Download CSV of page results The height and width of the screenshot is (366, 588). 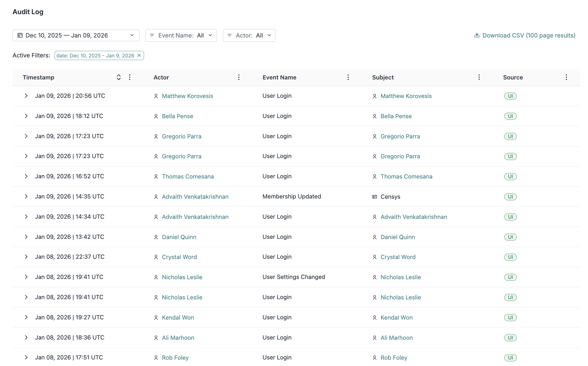tap(525, 35)
